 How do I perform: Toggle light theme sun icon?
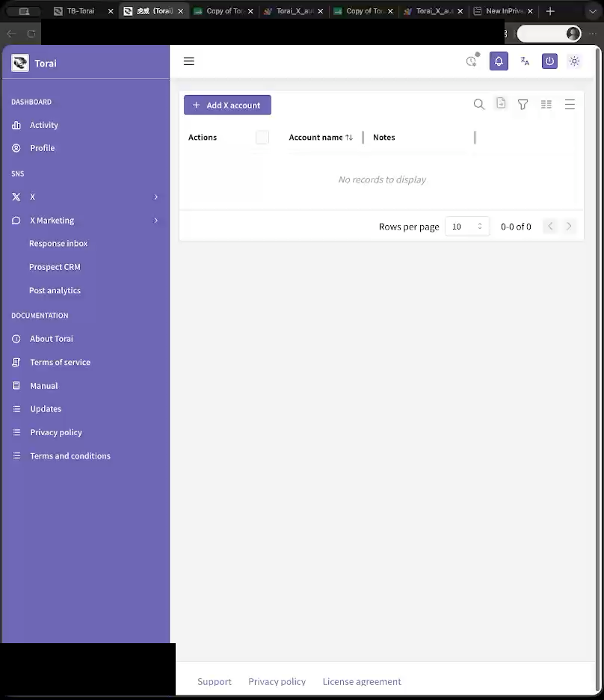coord(574,61)
